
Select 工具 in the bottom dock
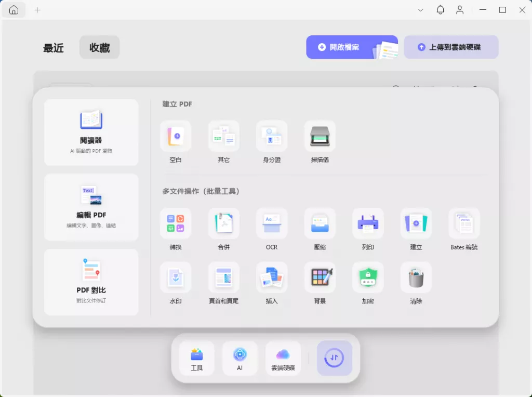(197, 359)
